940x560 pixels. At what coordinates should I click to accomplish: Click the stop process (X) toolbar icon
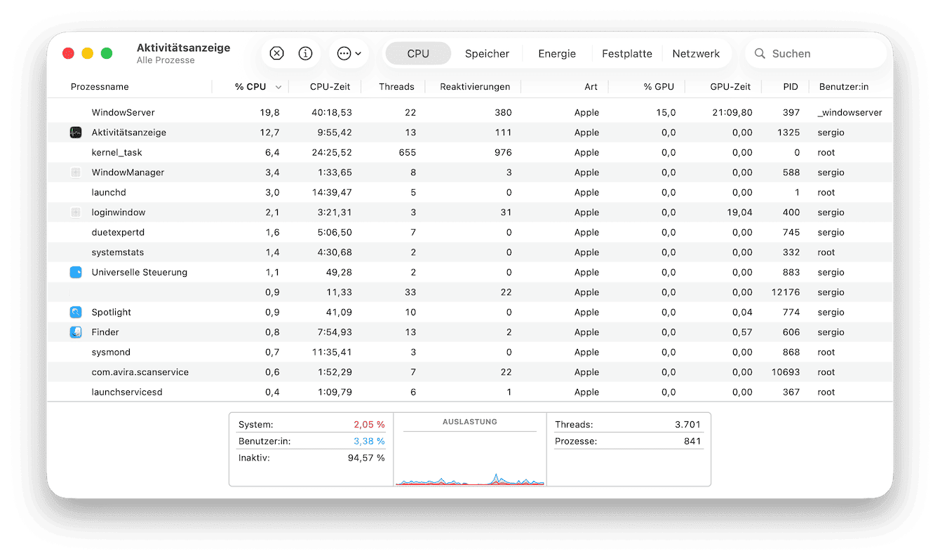click(276, 53)
